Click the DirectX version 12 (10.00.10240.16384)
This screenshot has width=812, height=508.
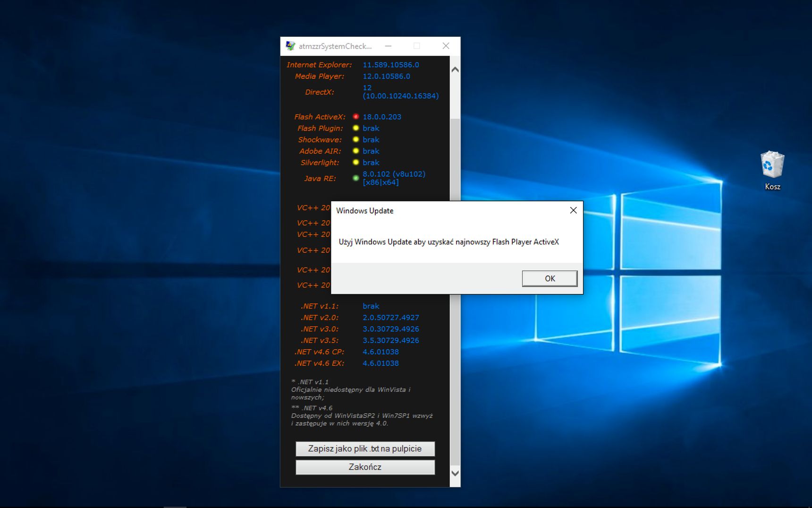point(400,92)
